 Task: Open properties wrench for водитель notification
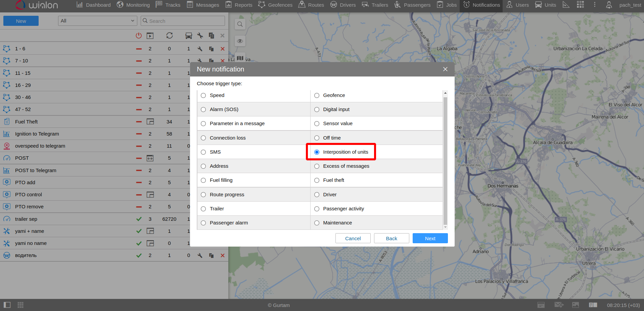click(x=200, y=256)
